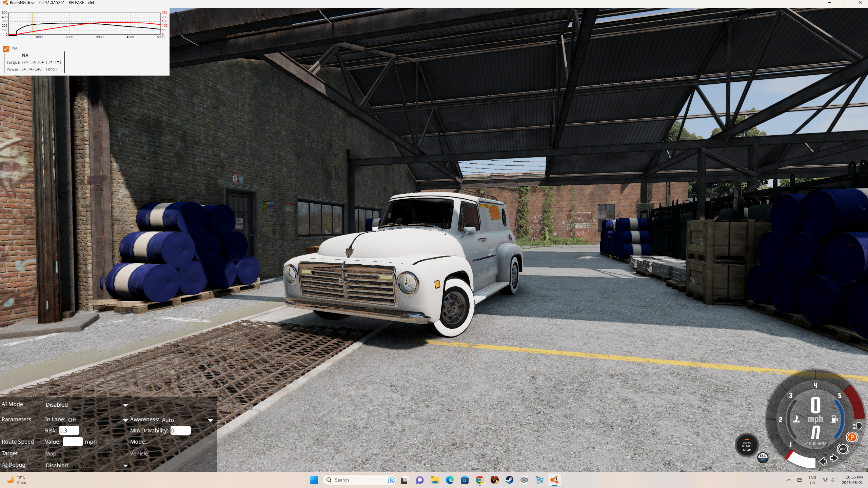Screen dimensions: 868x488
Task: Click the BeamNG.drive taskbar icon
Action: point(554,480)
